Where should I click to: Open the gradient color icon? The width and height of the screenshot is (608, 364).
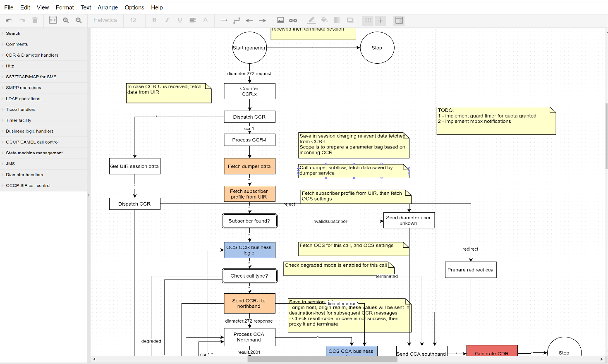pyautogui.click(x=337, y=20)
